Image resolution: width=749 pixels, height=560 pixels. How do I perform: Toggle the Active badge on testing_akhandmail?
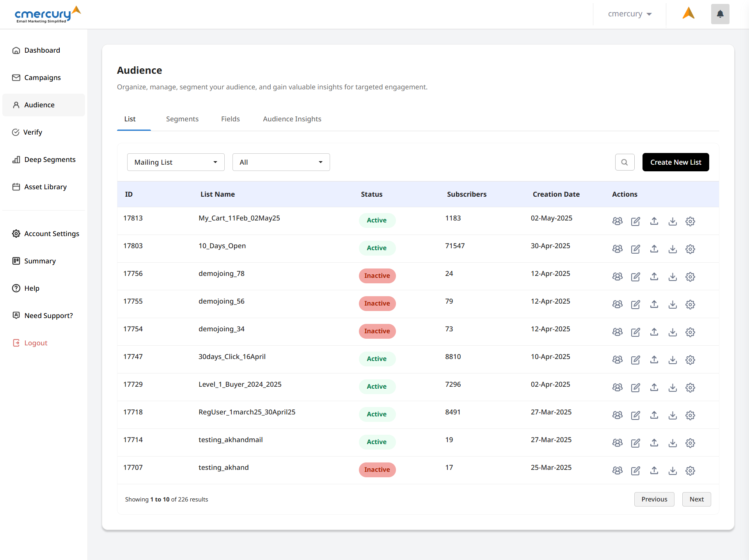coord(377,442)
